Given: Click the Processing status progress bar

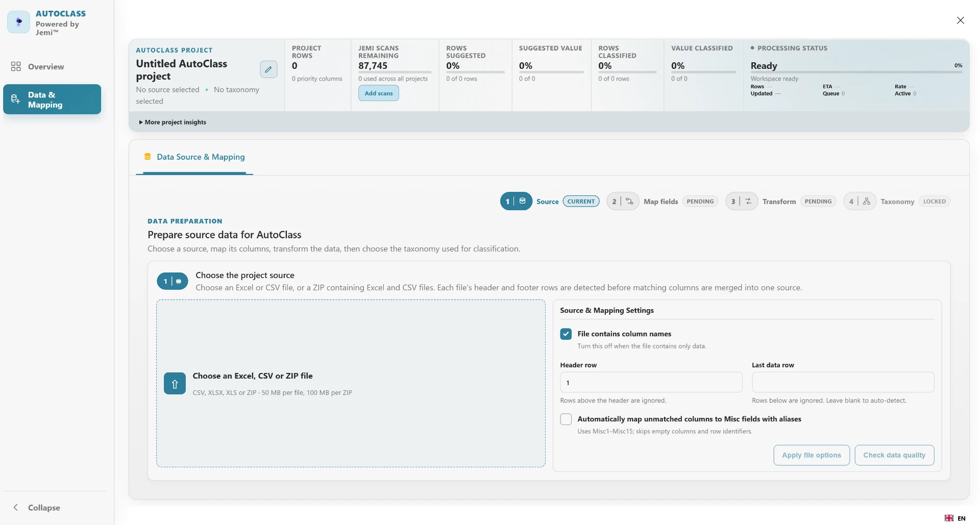Looking at the screenshot, I should tap(856, 72).
